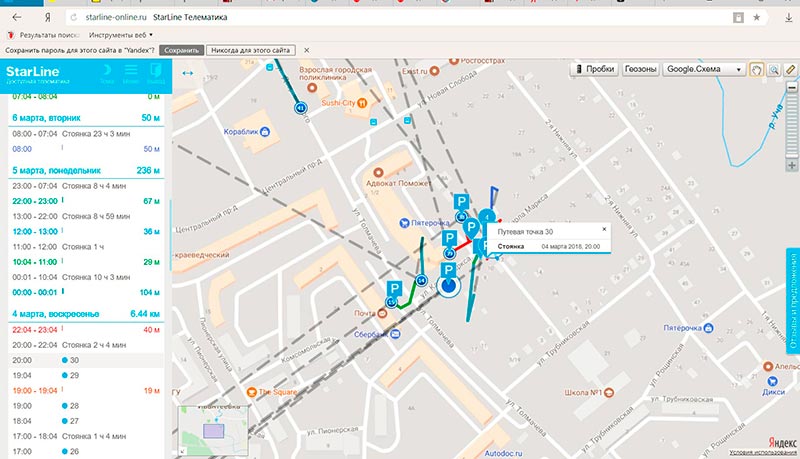Click the Почта post office marker
Screen dimensions: 800x459
tap(382, 313)
